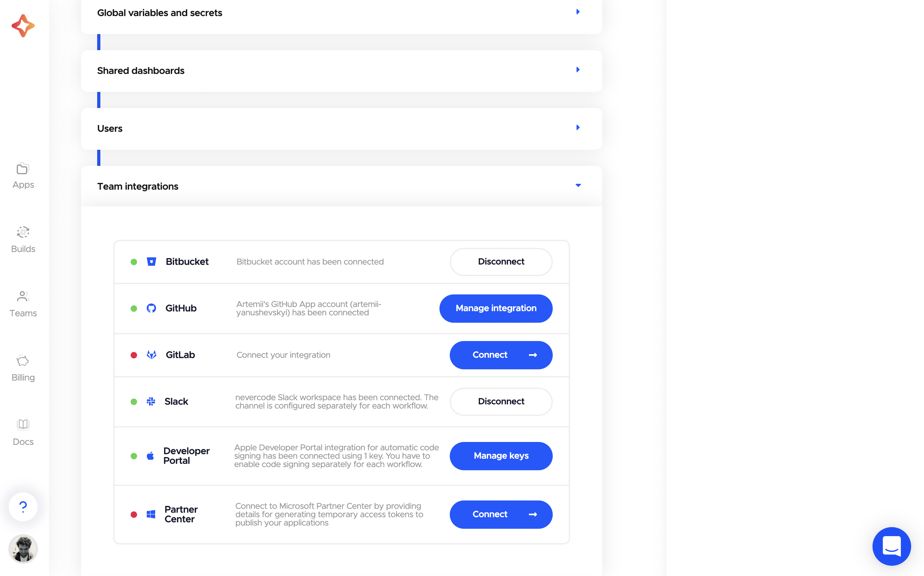Click the Slack workspace icon

tap(151, 401)
